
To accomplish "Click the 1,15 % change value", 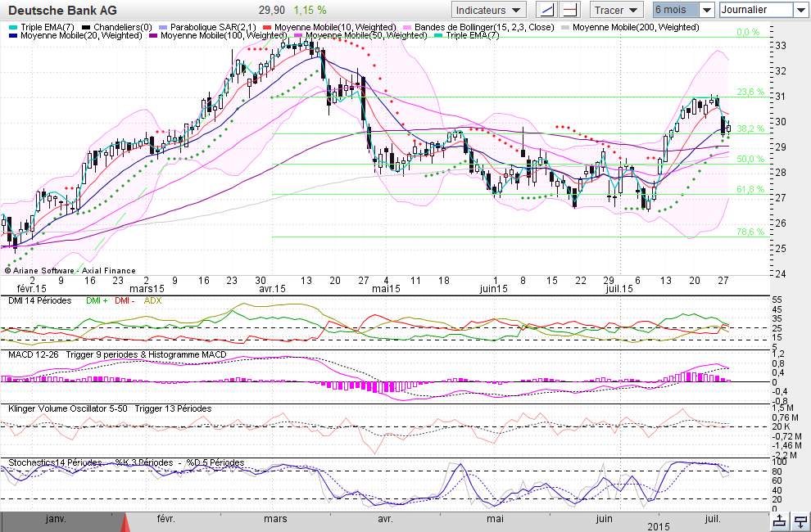I will 310,11.
